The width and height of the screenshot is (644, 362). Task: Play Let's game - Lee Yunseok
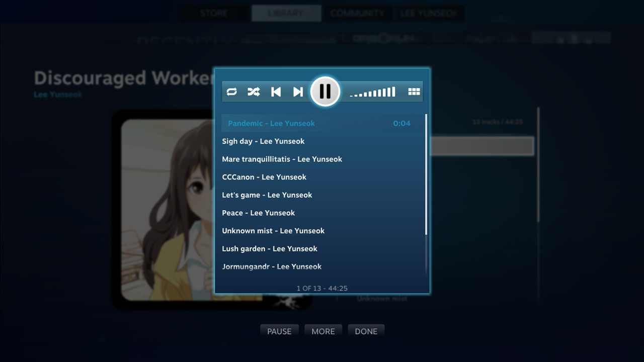pos(323,195)
